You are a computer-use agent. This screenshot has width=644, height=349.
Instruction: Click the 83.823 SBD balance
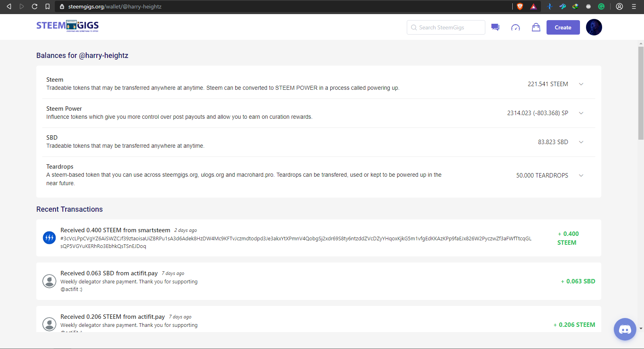[x=553, y=142]
